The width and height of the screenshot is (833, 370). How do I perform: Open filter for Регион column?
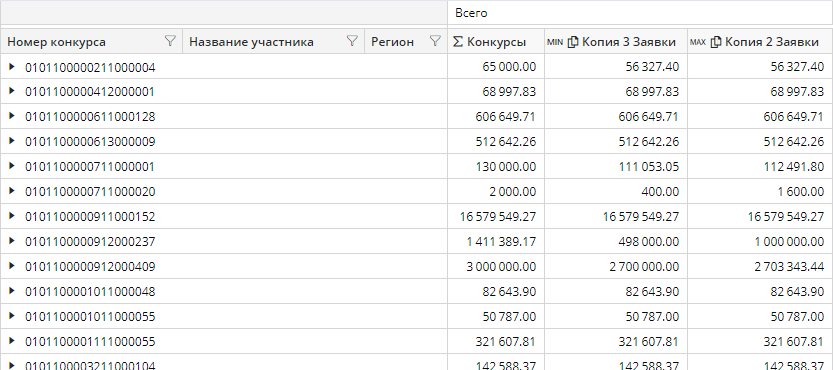(x=435, y=41)
